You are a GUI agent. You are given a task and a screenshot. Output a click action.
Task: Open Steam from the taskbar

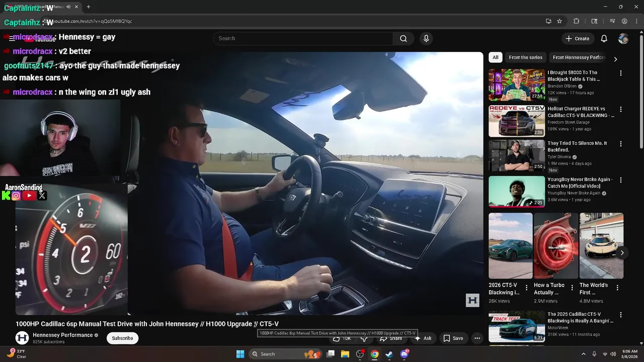389,354
